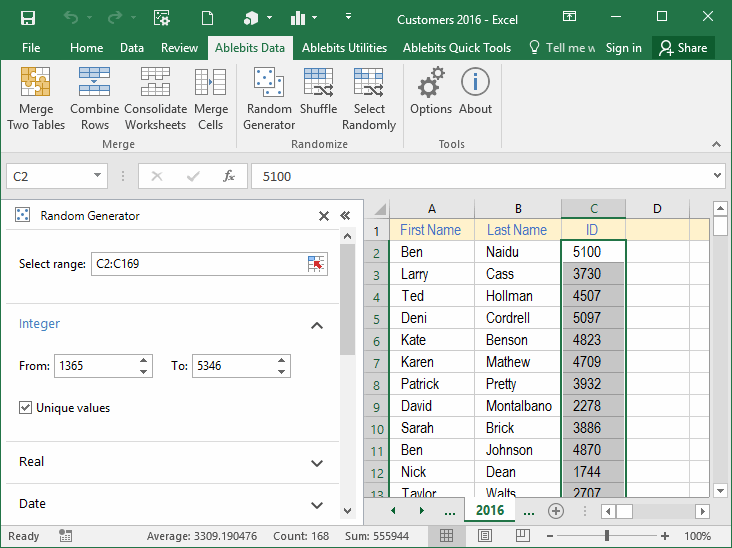Uncheck the Unique values checkbox

26,408
